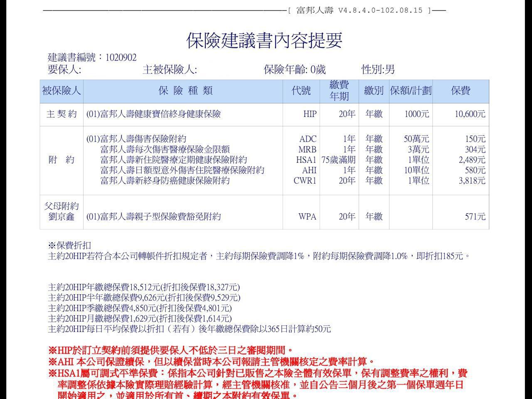Select the HIP code cell
This screenshot has height=399, width=532.
pyautogui.click(x=310, y=114)
